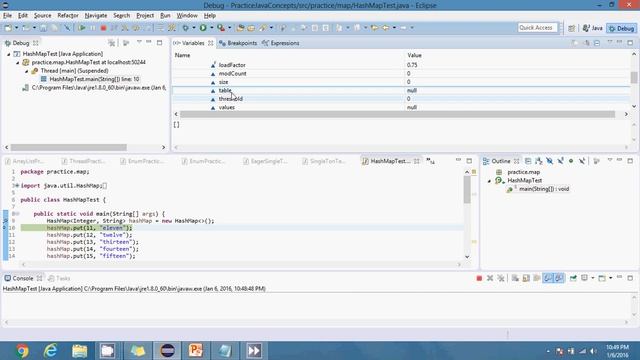Open the Source menu

tap(42, 16)
